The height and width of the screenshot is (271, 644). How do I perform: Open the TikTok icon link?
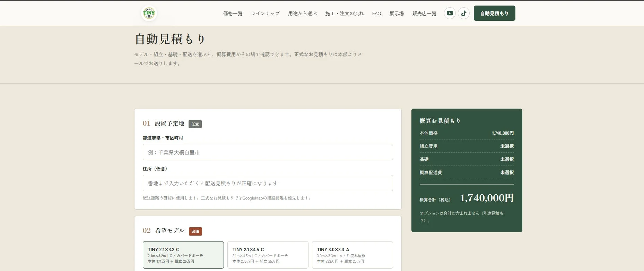click(x=464, y=13)
